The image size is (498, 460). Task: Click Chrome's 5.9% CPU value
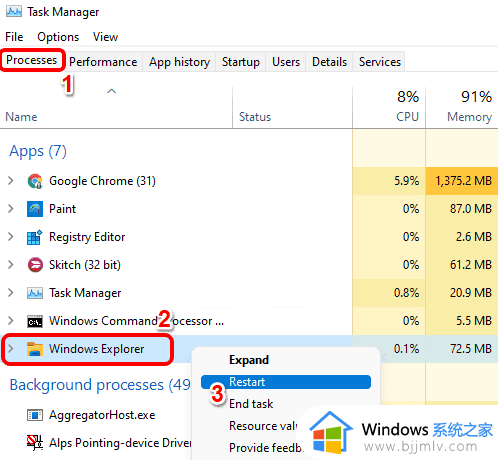click(x=406, y=181)
